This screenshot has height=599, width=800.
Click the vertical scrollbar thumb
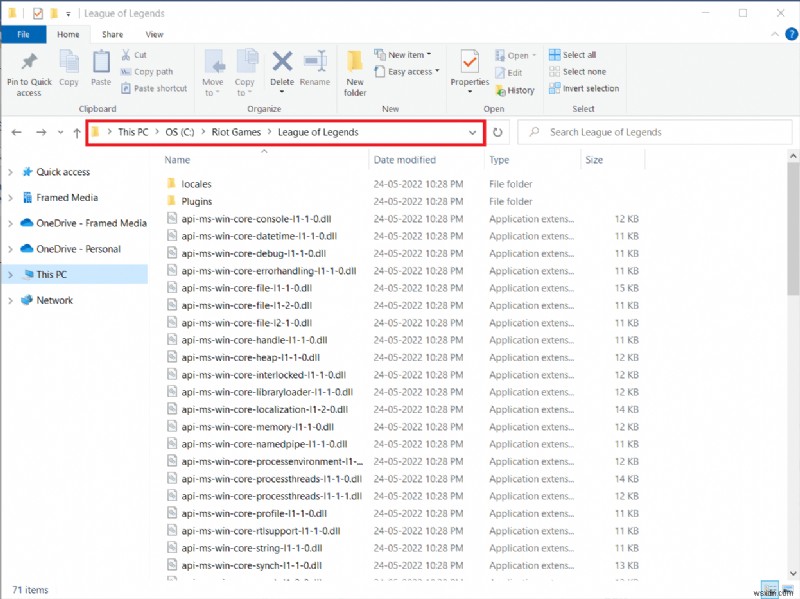tap(793, 229)
